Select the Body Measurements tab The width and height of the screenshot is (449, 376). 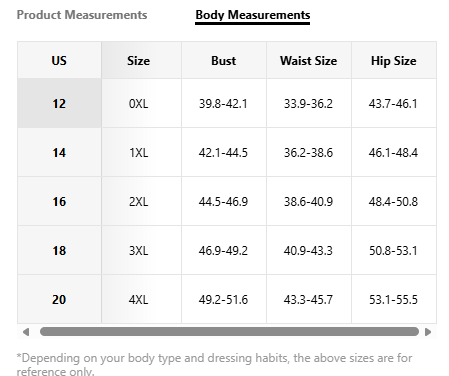(x=253, y=15)
